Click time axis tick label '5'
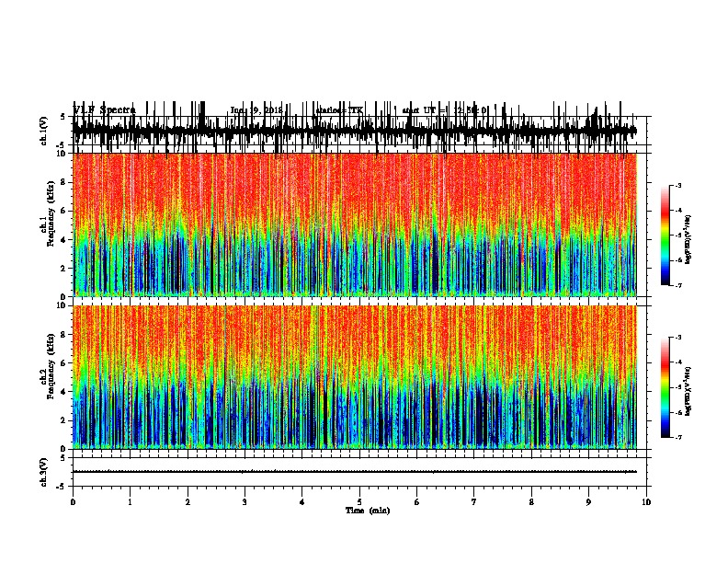Image resolution: width=728 pixels, height=563 pixels. tap(359, 502)
